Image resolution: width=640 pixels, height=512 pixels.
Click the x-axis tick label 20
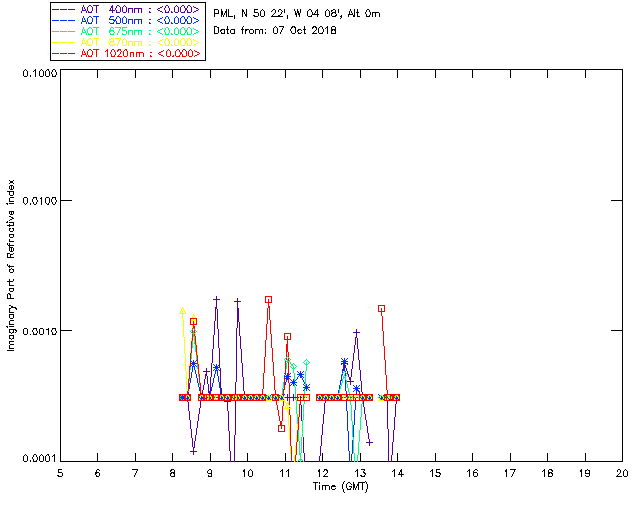(x=621, y=472)
